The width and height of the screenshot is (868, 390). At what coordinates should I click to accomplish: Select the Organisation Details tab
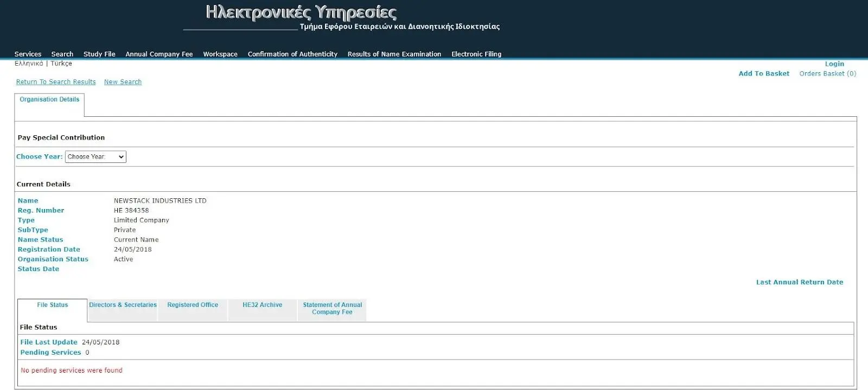click(49, 99)
